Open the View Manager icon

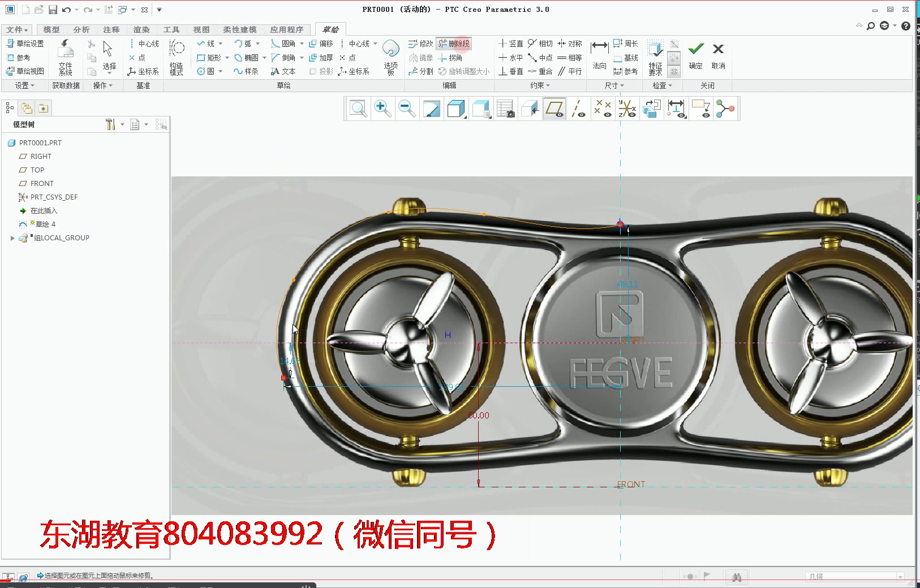[505, 108]
